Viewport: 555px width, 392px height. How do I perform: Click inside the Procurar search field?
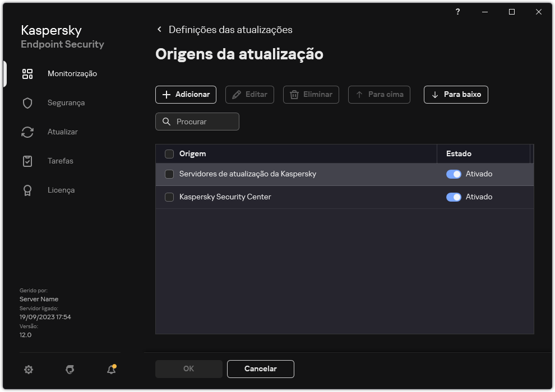tap(202, 122)
